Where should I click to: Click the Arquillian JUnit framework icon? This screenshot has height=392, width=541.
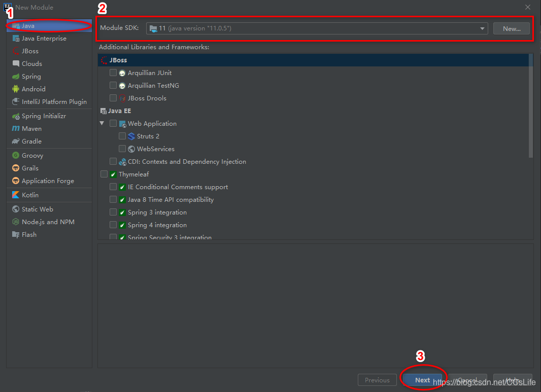pyautogui.click(x=122, y=73)
